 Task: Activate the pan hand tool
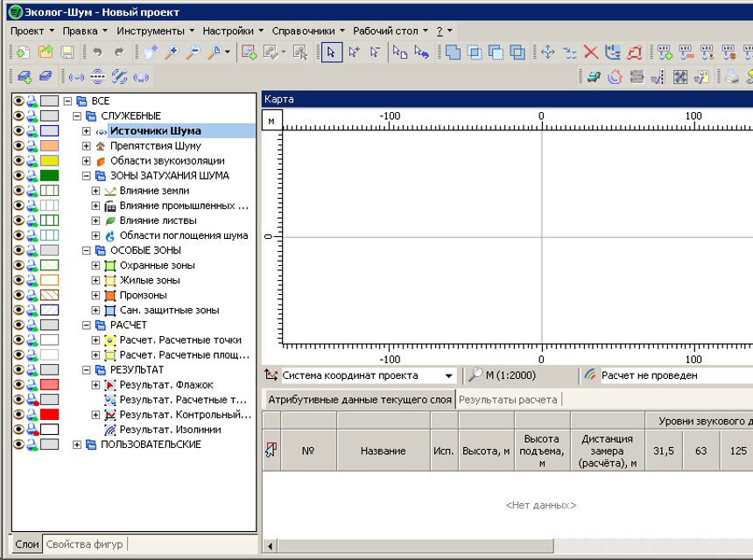point(150,52)
